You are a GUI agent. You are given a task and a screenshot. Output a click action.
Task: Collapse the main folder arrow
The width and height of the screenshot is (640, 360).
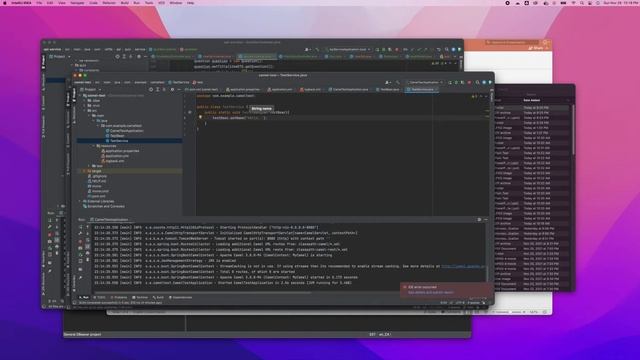point(89,116)
